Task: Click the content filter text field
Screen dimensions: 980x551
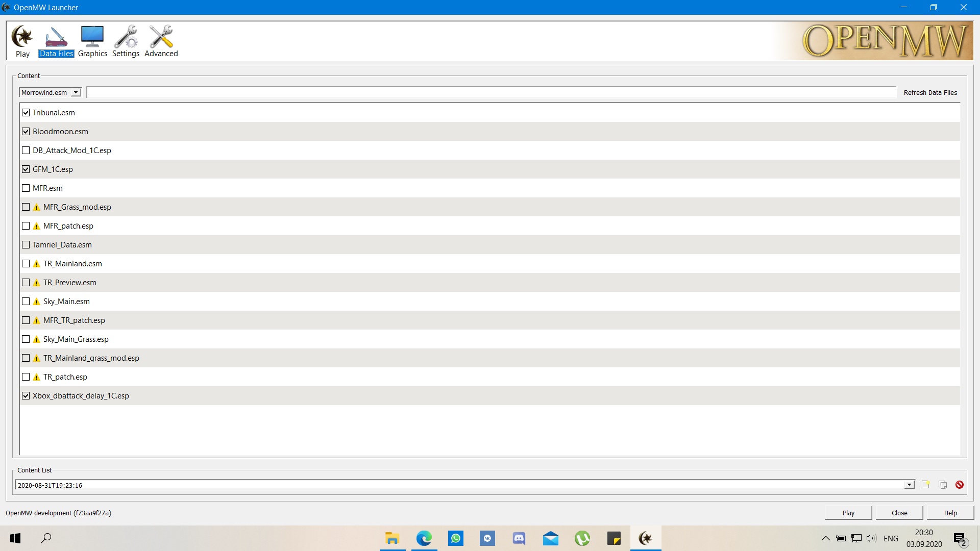Action: [x=491, y=92]
